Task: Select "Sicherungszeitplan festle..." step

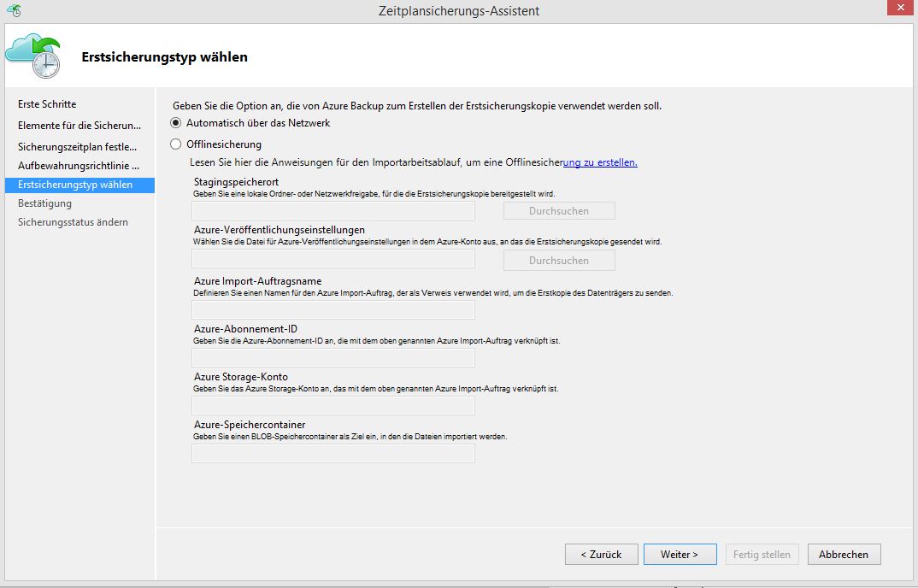Action: (73, 145)
